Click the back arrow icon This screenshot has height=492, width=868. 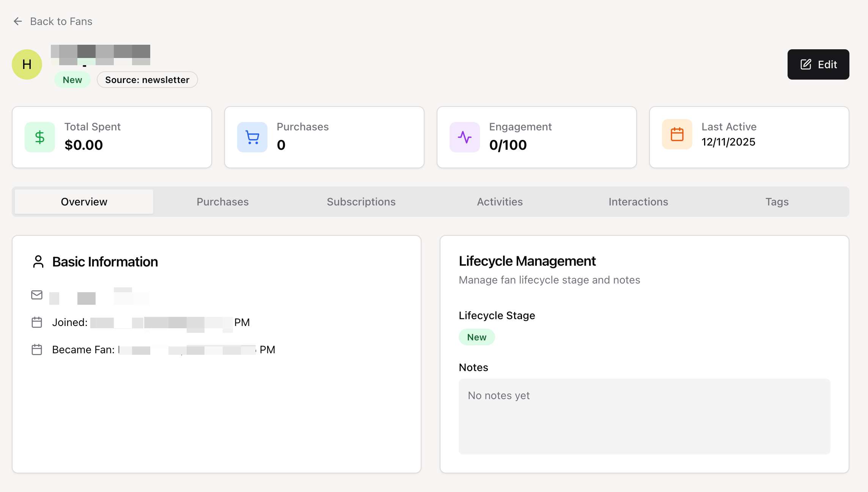18,21
